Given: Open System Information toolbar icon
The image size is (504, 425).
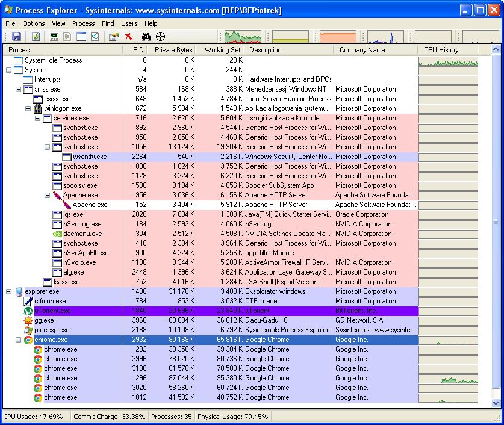Looking at the screenshot, I should click(54, 37).
